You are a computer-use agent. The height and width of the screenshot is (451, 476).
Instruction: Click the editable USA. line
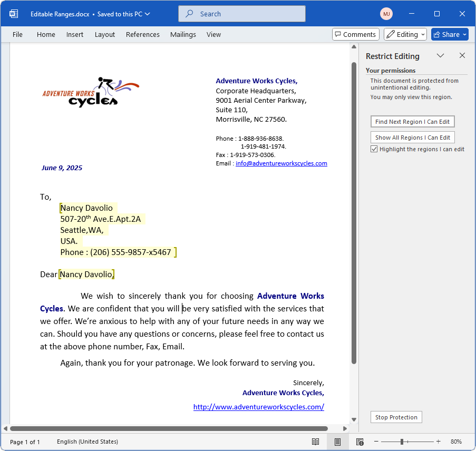point(69,241)
